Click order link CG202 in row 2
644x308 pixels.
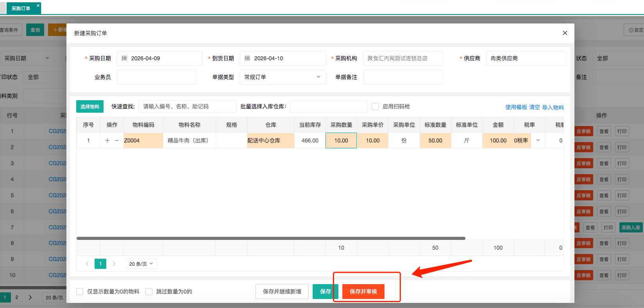57,147
